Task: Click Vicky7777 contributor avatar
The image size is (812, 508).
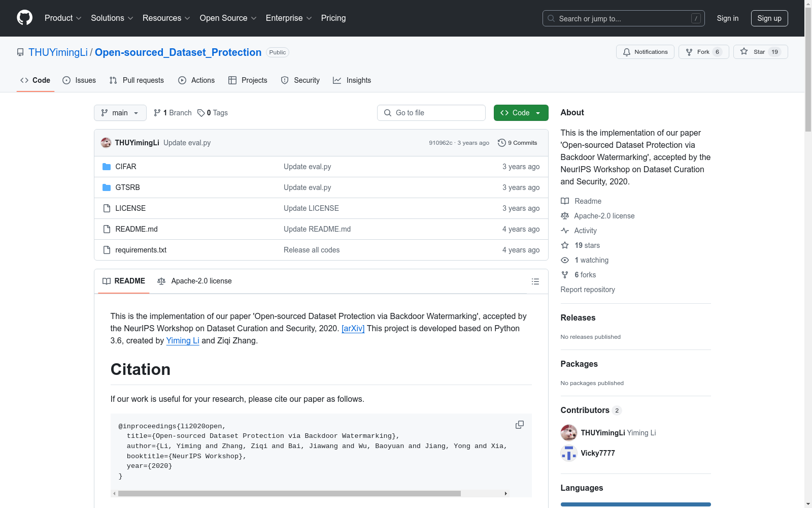Action: click(569, 453)
